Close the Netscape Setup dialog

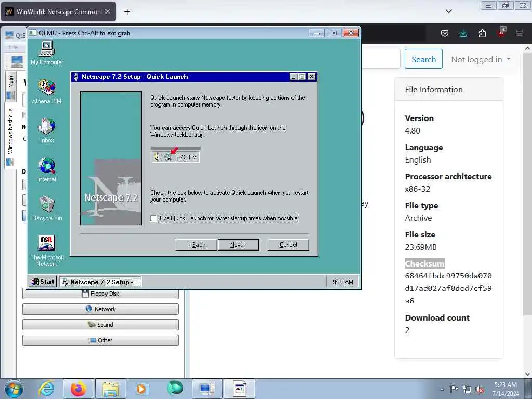[311, 77]
